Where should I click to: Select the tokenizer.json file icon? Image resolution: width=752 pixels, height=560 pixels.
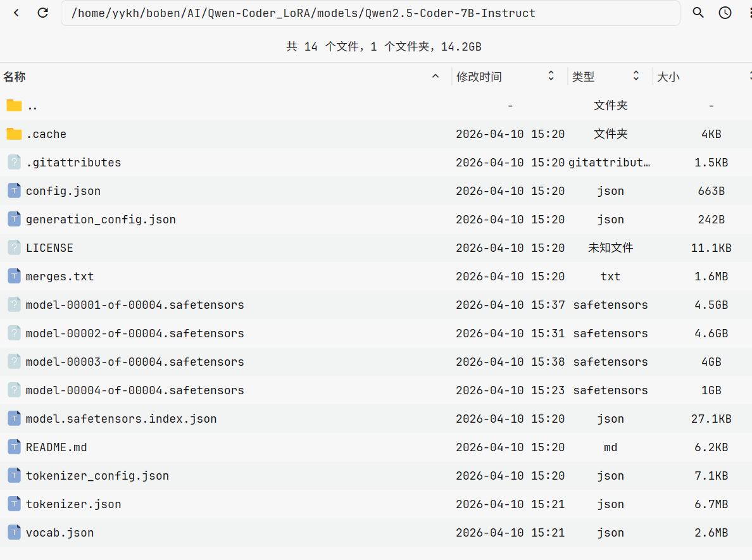point(15,504)
